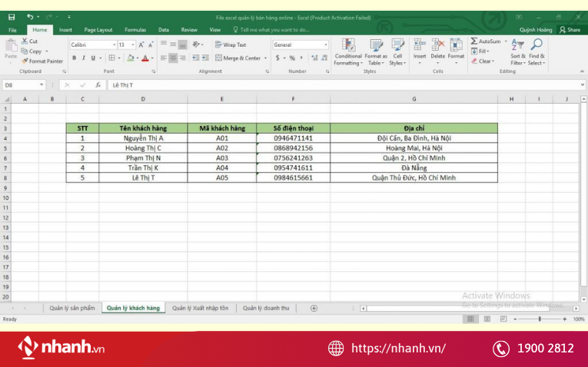Expand the Merge & Center dropdown arrow
The width and height of the screenshot is (588, 367).
click(x=265, y=58)
